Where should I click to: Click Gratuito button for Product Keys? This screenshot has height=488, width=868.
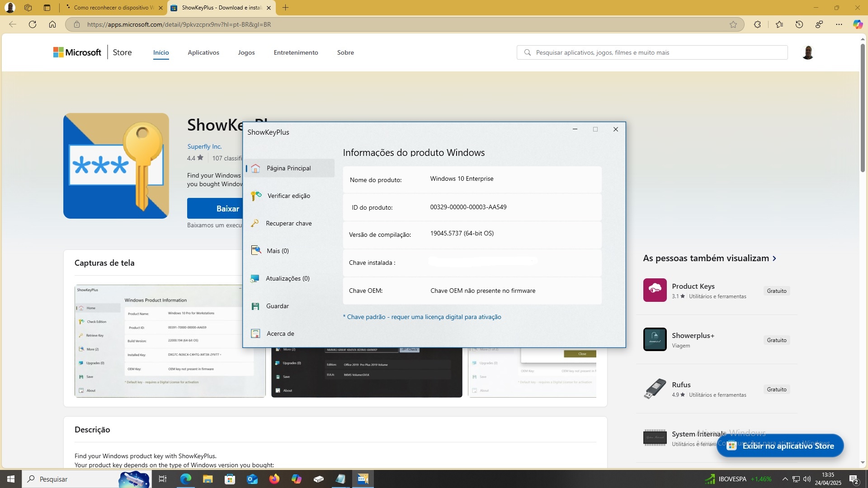point(777,291)
